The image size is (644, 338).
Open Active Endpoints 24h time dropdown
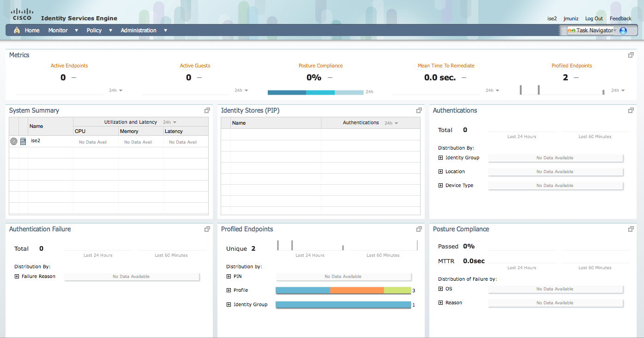coord(116,91)
